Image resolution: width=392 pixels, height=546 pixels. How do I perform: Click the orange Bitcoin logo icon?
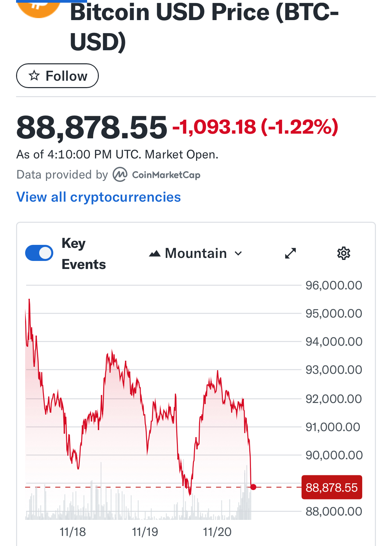39,7
